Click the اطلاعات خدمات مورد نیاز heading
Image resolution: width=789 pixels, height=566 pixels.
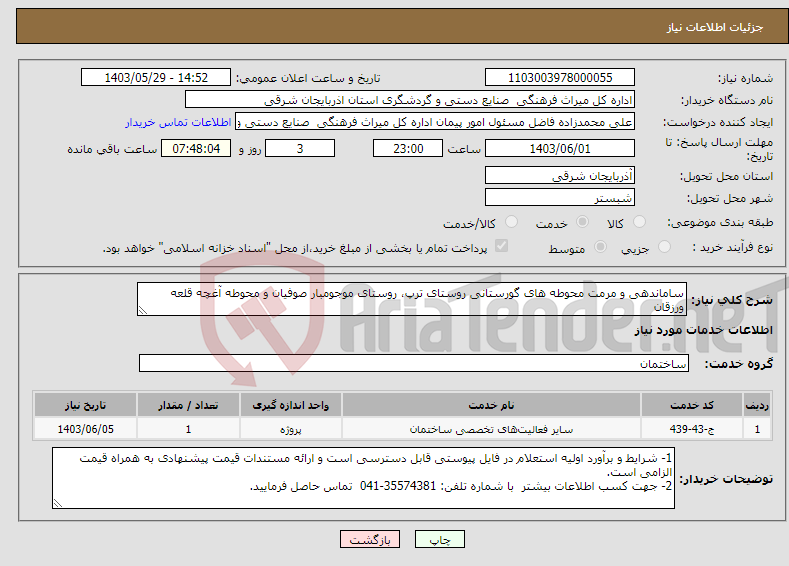[703, 330]
